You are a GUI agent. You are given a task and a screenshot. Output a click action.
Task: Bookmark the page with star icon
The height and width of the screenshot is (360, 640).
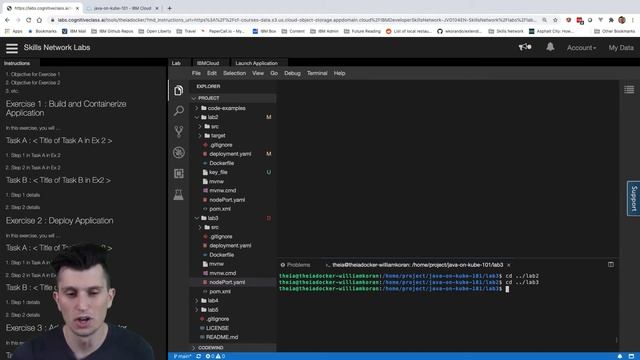point(555,20)
